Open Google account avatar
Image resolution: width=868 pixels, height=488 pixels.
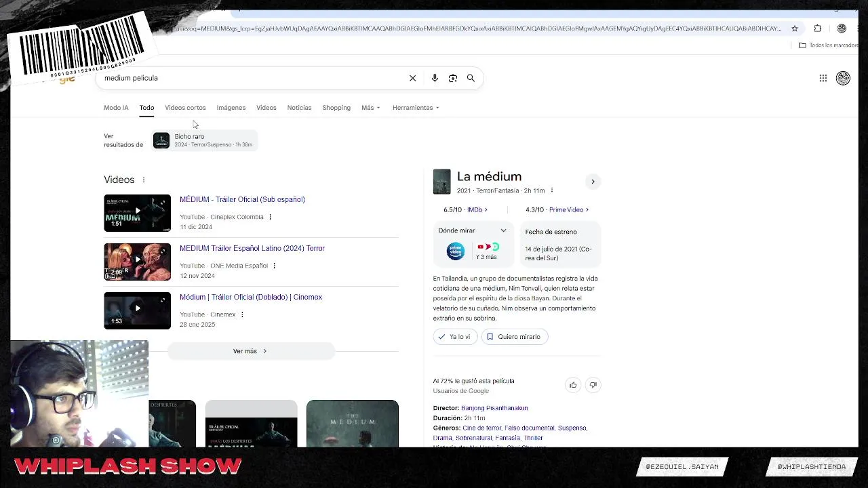pyautogui.click(x=843, y=78)
